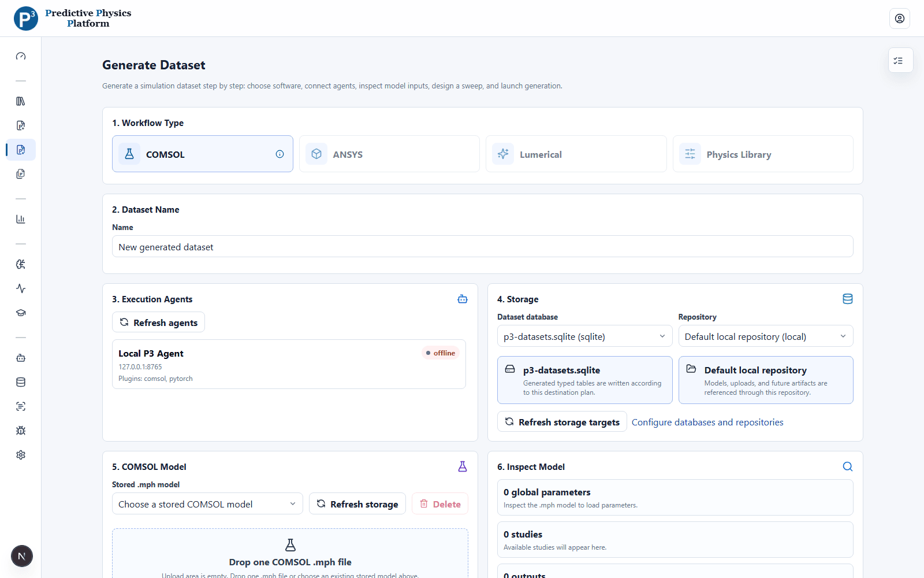The width and height of the screenshot is (924, 578).
Task: Click Refresh agents button
Action: 158,323
